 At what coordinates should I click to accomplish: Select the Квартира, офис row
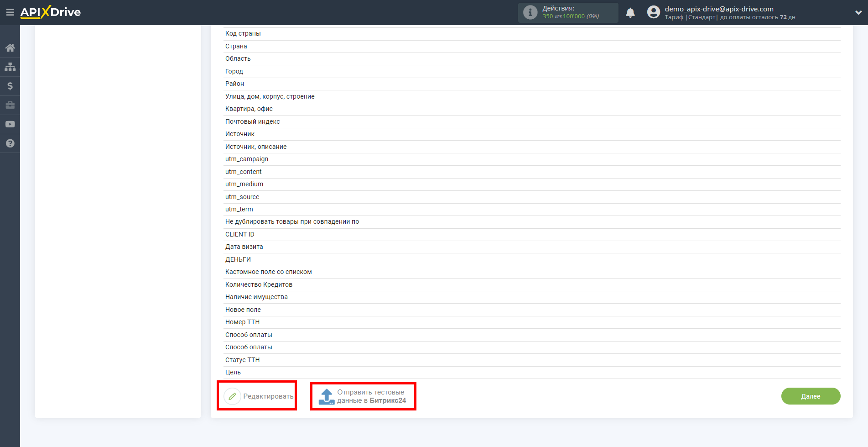point(532,109)
